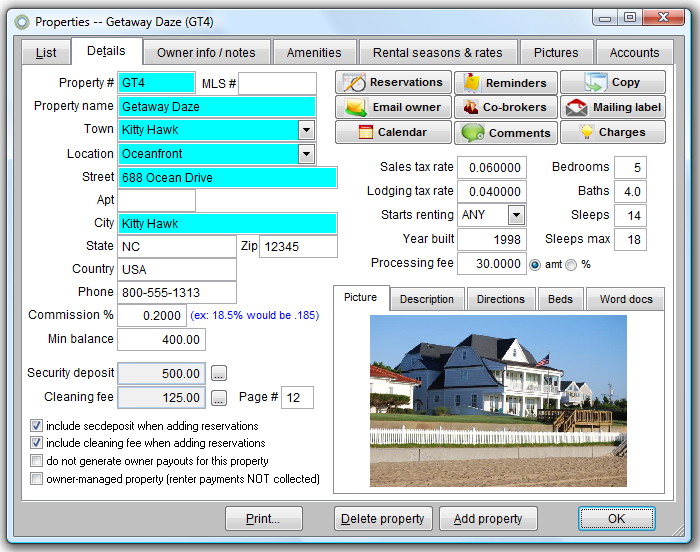
Task: Open the Beds sub-tab
Action: (x=560, y=299)
